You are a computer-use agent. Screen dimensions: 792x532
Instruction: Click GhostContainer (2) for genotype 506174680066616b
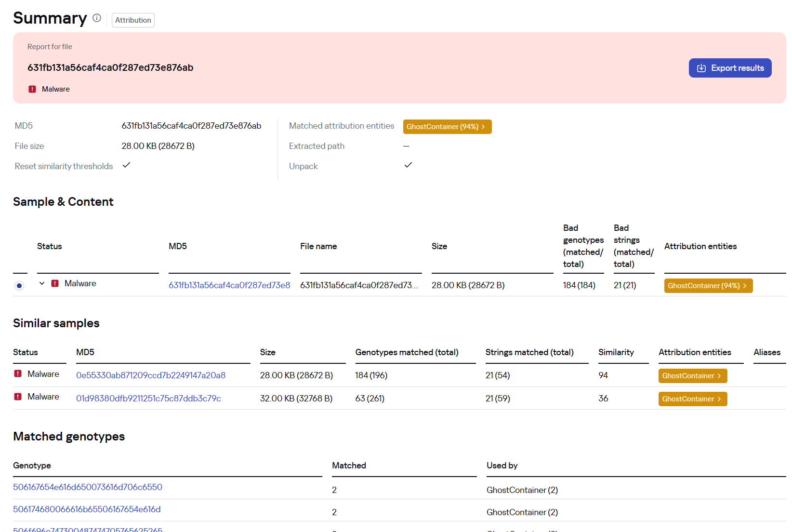point(522,512)
